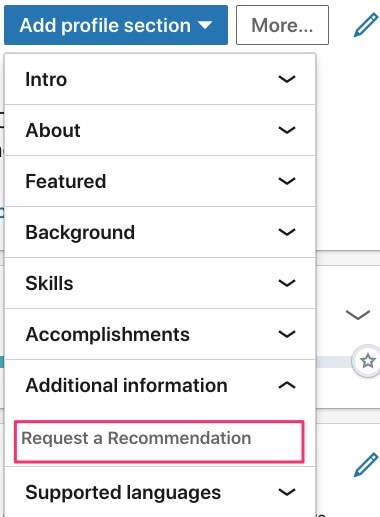The image size is (380, 517).
Task: Click the lower pencil edit icon
Action: point(366,465)
